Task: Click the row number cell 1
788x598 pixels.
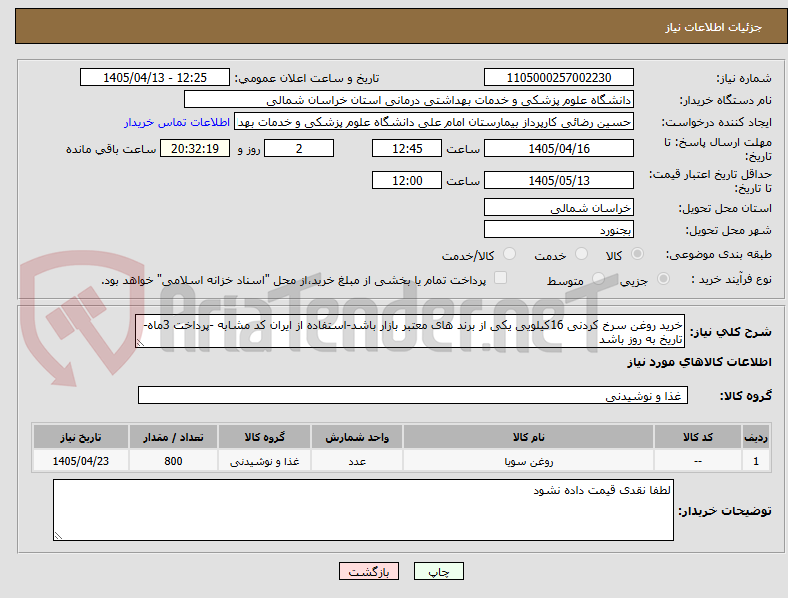Action: 756,461
